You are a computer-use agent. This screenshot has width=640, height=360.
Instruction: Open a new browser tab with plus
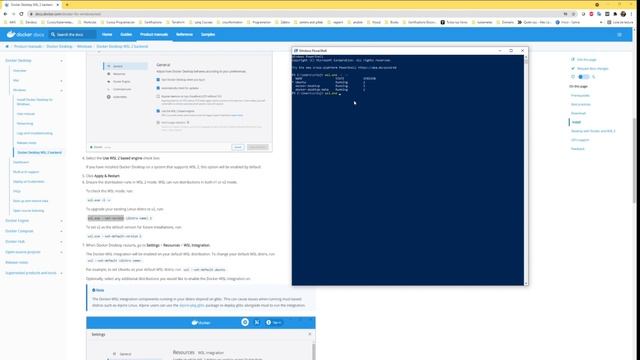point(67,4)
